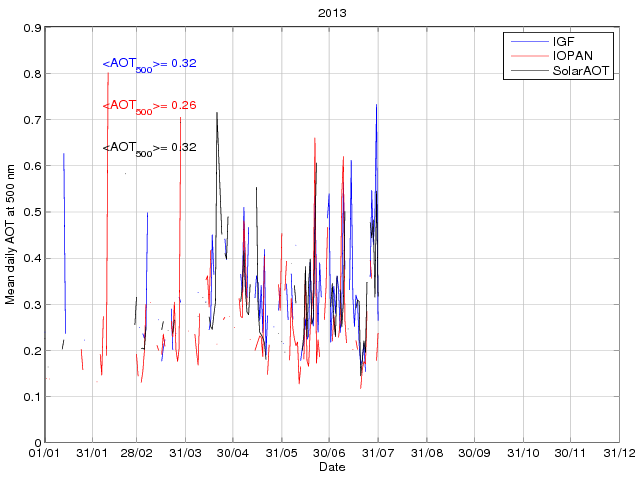
Task: Click the black AOT500 = 0.32 annotation
Action: 149,147
